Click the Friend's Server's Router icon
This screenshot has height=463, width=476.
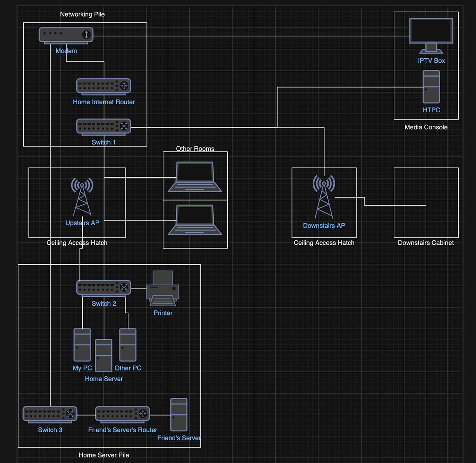(122, 415)
